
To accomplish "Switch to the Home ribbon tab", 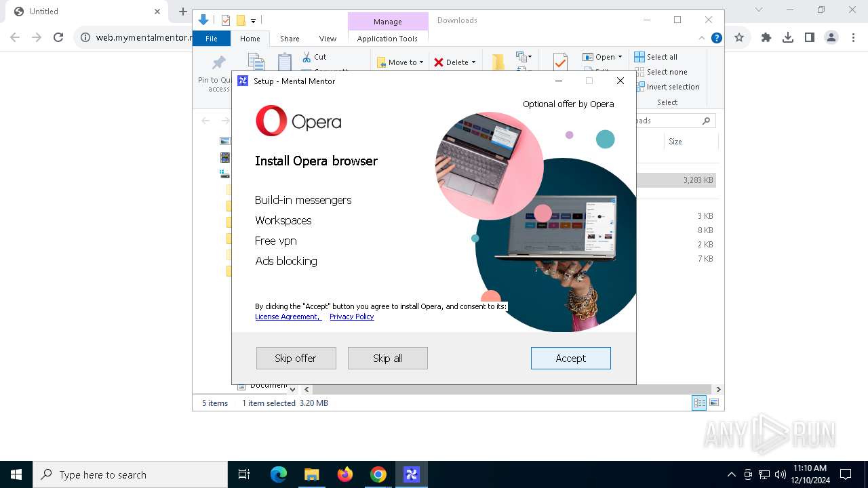I will 250,39.
